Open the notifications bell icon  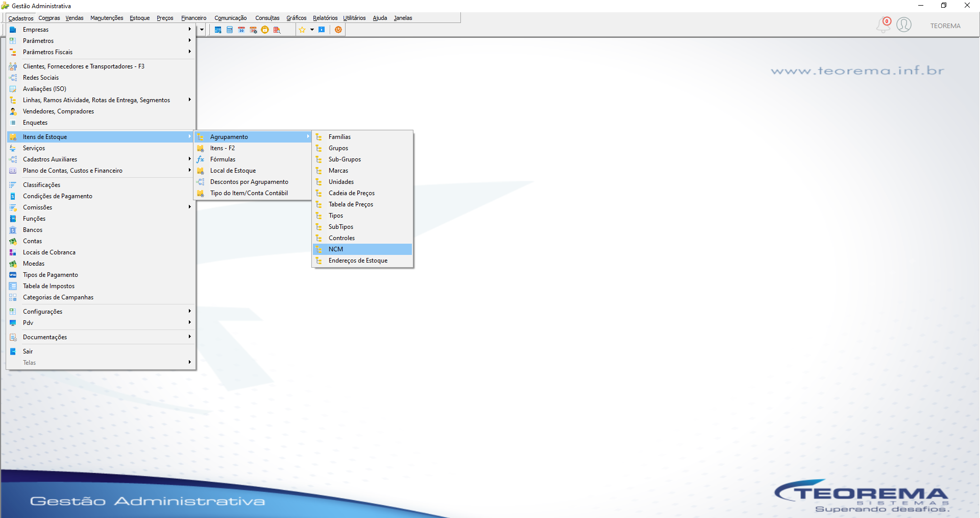click(x=884, y=25)
